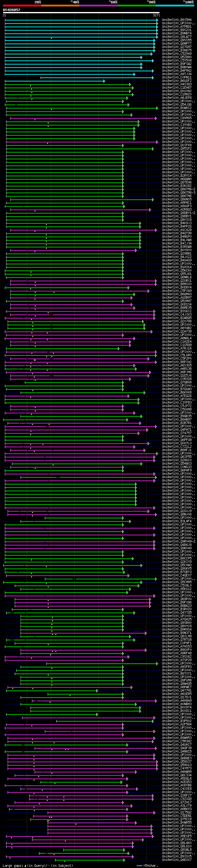
Task: Select the UniRef100_B8B0W4 label
Action: point(177,67)
